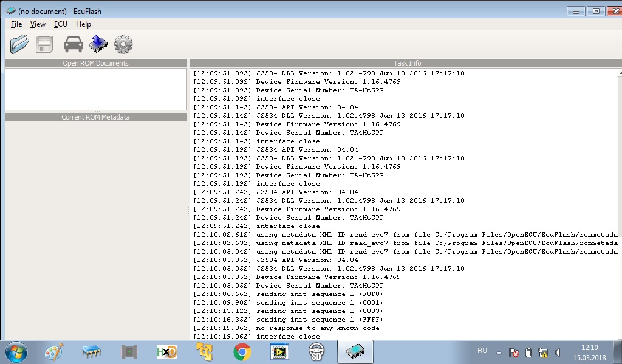
Task: Select the 12:09:51.242 Device Firmware Version line
Action: click(296, 209)
